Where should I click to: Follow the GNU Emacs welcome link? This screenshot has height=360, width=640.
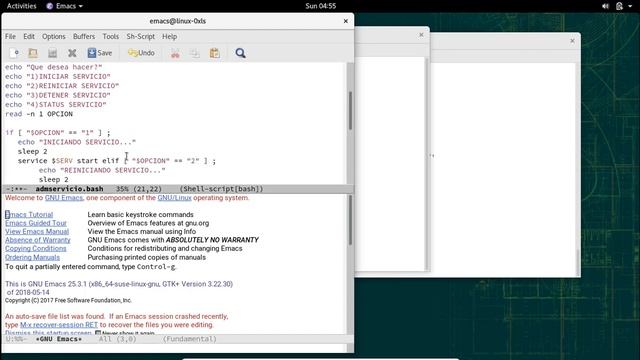pyautogui.click(x=64, y=198)
